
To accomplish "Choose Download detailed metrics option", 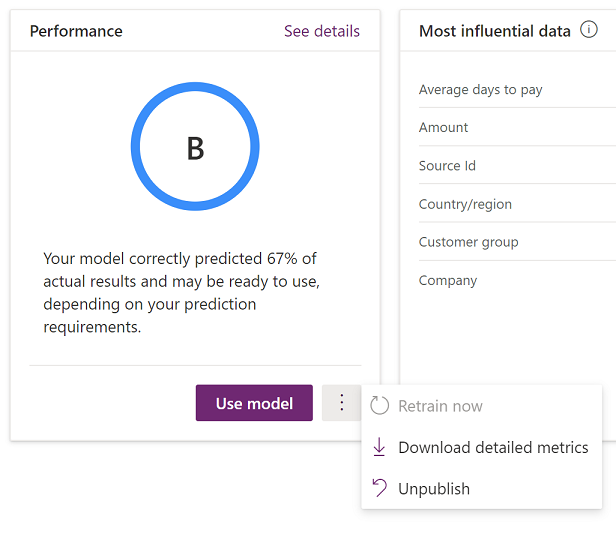I will pyautogui.click(x=493, y=447).
